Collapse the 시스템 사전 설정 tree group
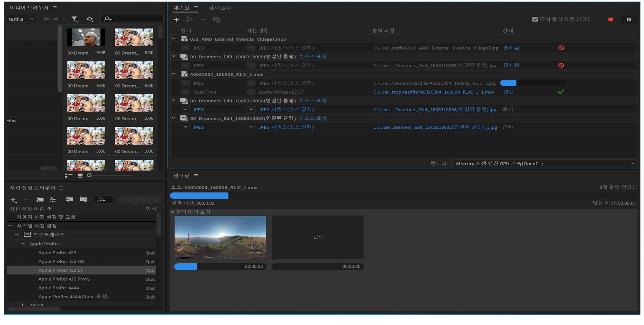The height and width of the screenshot is (325, 644). click(10, 226)
